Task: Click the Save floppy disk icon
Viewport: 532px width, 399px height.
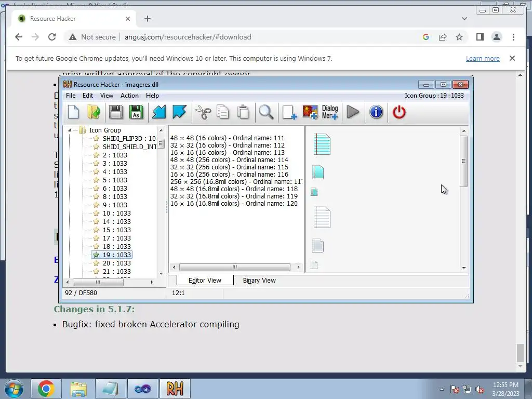Action: [x=116, y=112]
